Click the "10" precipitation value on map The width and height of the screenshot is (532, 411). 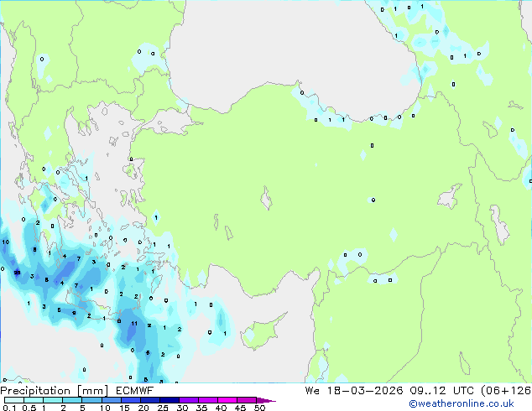(5, 242)
